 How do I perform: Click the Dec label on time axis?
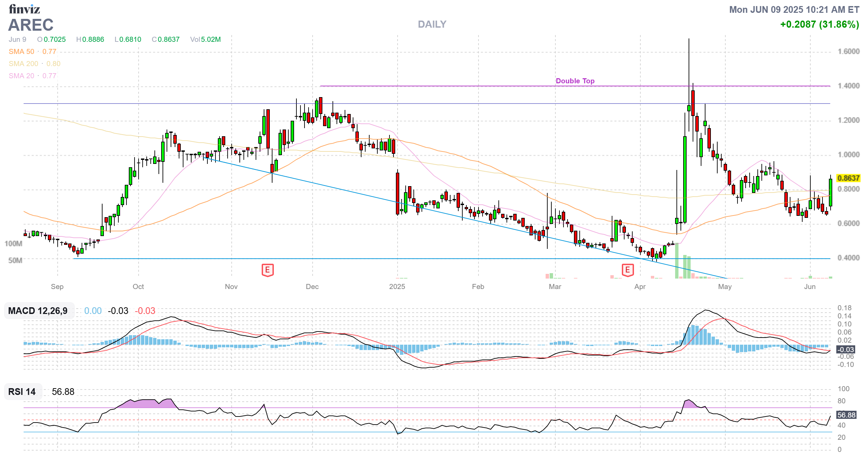[x=312, y=287]
